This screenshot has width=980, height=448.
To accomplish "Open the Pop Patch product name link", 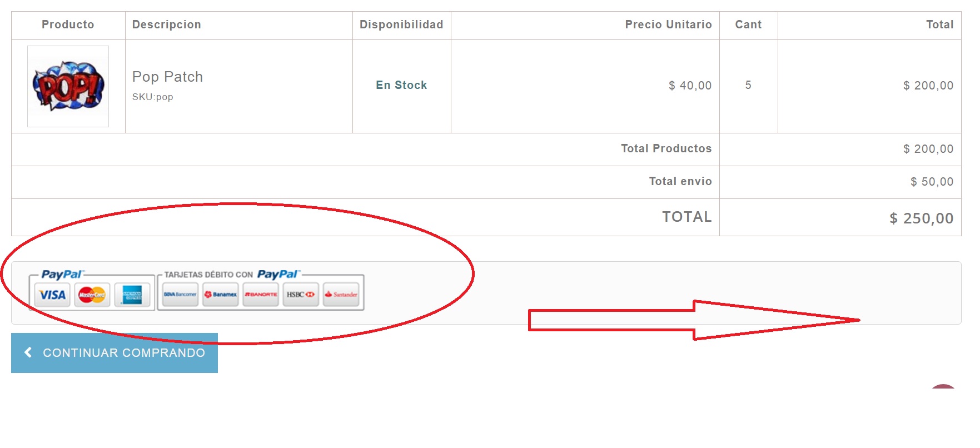I will pos(167,77).
